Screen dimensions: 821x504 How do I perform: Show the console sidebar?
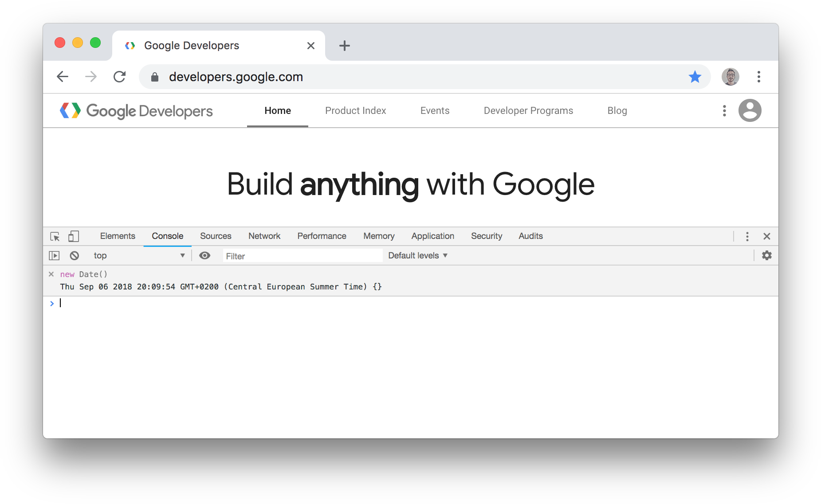point(54,255)
